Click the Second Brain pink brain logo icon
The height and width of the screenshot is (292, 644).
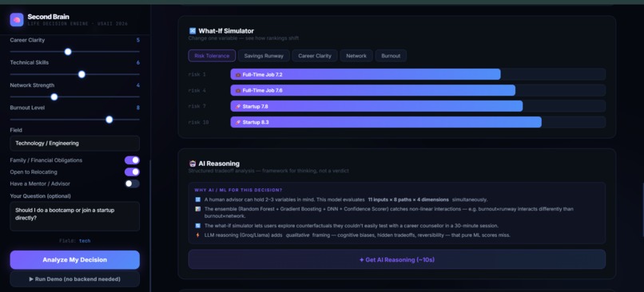[x=17, y=20]
